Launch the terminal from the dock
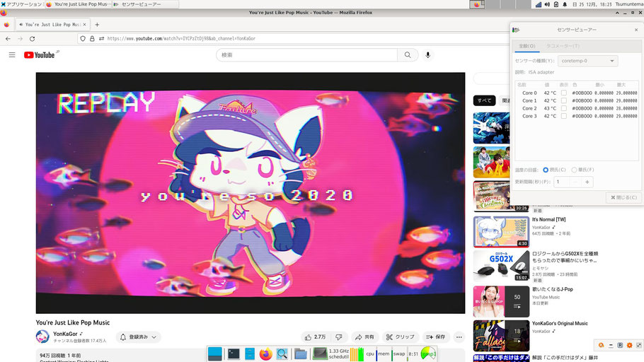This screenshot has width=644, height=362. point(234,354)
